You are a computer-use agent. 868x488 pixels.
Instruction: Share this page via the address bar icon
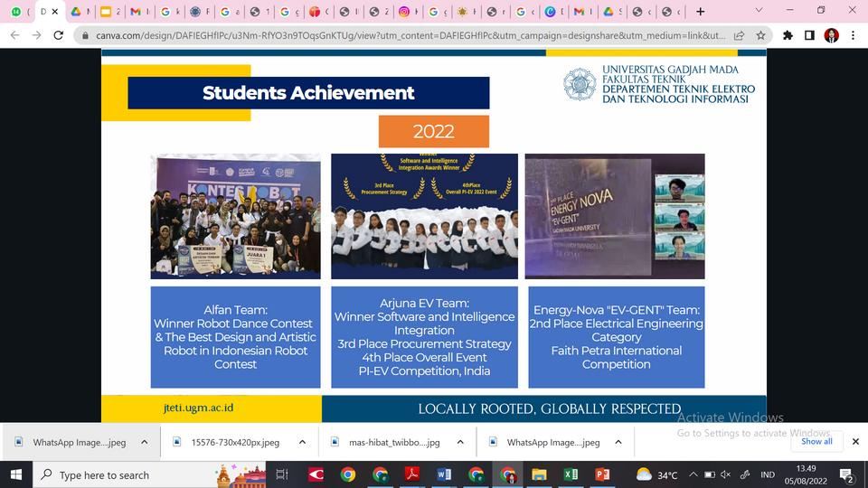tap(739, 35)
